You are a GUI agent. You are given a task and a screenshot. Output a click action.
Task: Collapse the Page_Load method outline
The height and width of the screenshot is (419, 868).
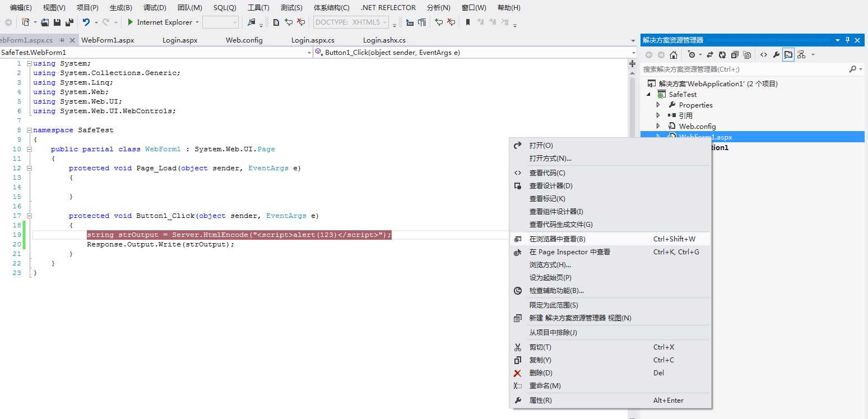[29, 168]
